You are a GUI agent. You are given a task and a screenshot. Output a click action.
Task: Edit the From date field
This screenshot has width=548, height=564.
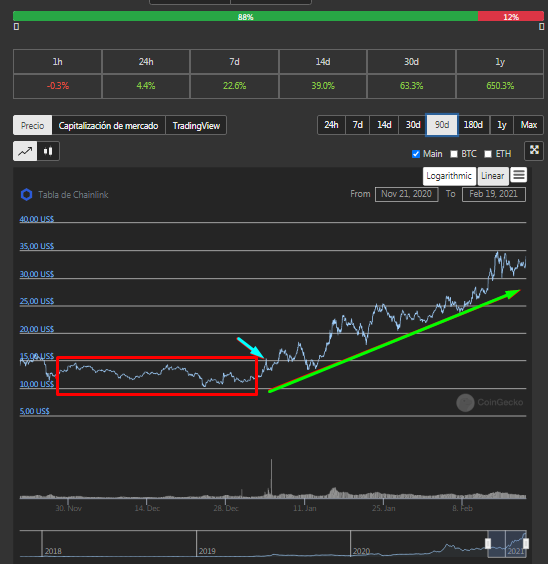(x=406, y=194)
